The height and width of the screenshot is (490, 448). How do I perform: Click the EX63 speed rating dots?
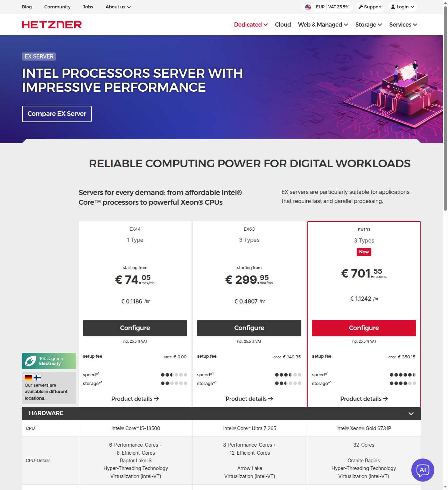[x=288, y=375]
